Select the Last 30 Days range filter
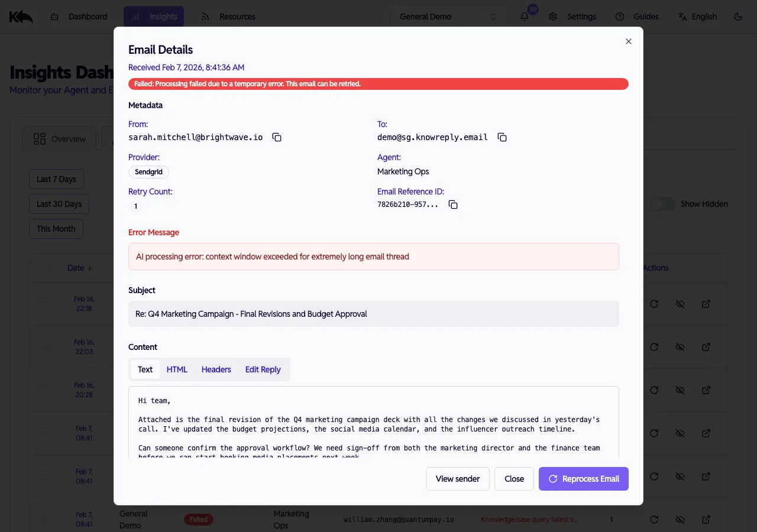Screen dimensions: 757x532 (59, 203)
